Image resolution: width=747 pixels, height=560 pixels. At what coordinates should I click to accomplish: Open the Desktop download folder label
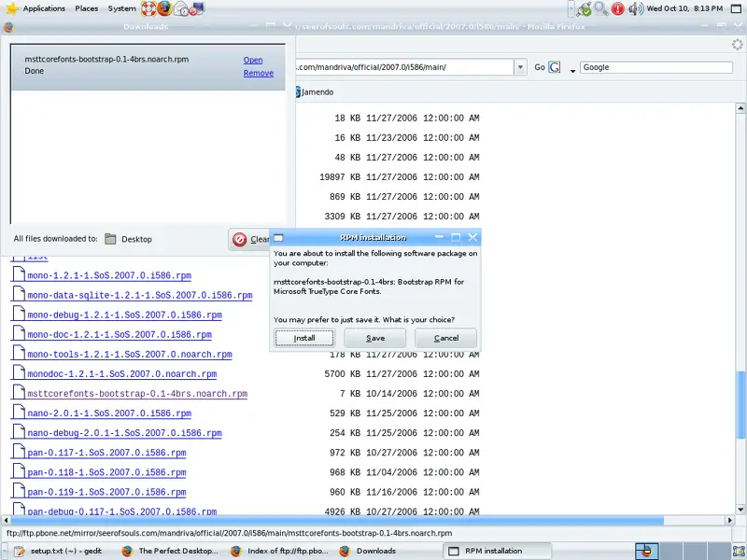(136, 239)
